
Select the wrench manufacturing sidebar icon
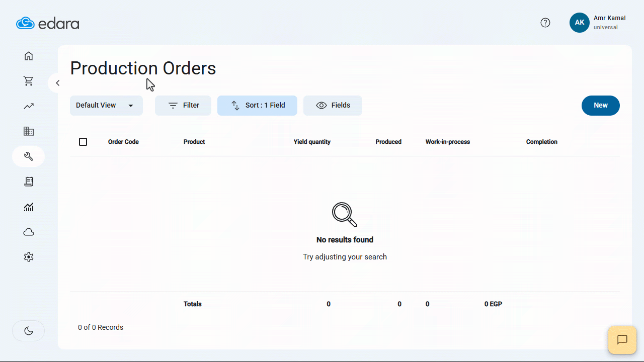coord(29,156)
